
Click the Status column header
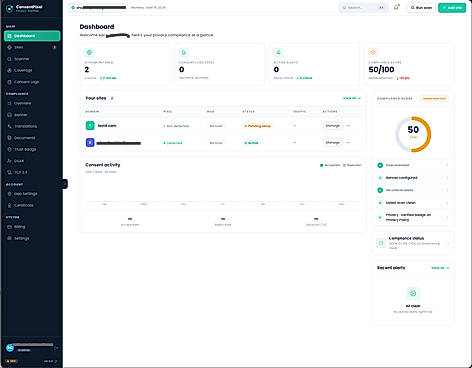(248, 112)
